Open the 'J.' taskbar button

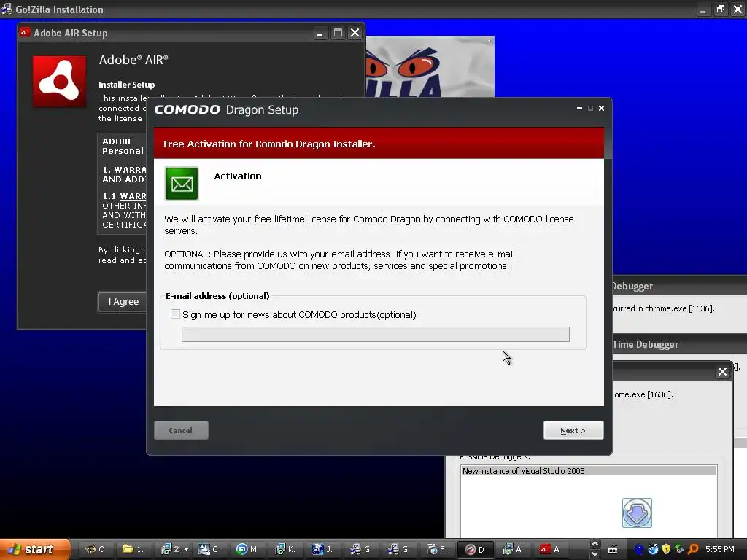click(322, 549)
